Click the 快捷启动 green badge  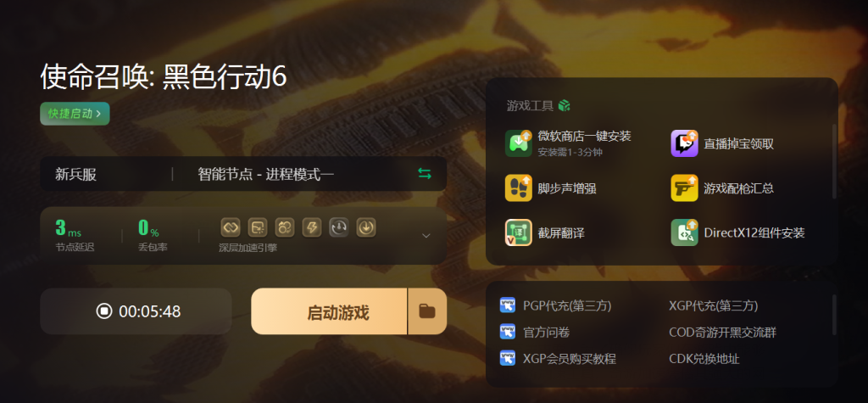[75, 114]
